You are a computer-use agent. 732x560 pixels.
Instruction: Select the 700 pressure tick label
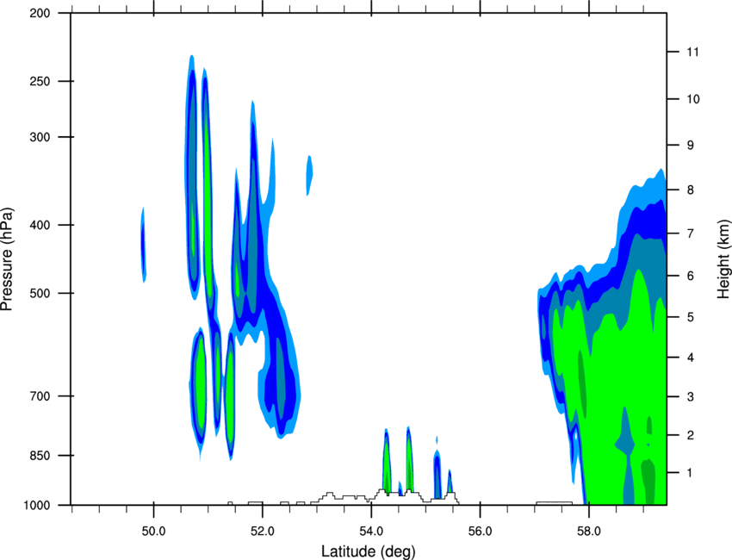click(x=40, y=396)
